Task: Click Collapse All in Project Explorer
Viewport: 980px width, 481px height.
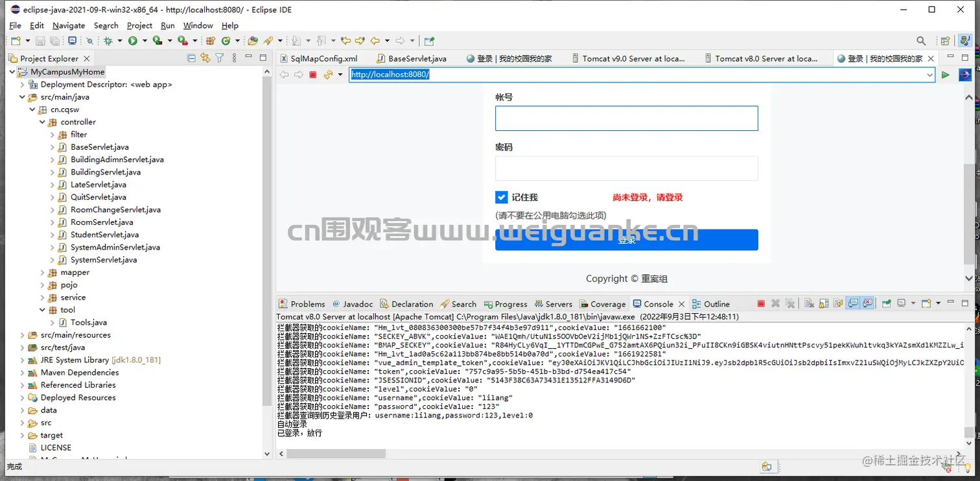Action: click(191, 58)
